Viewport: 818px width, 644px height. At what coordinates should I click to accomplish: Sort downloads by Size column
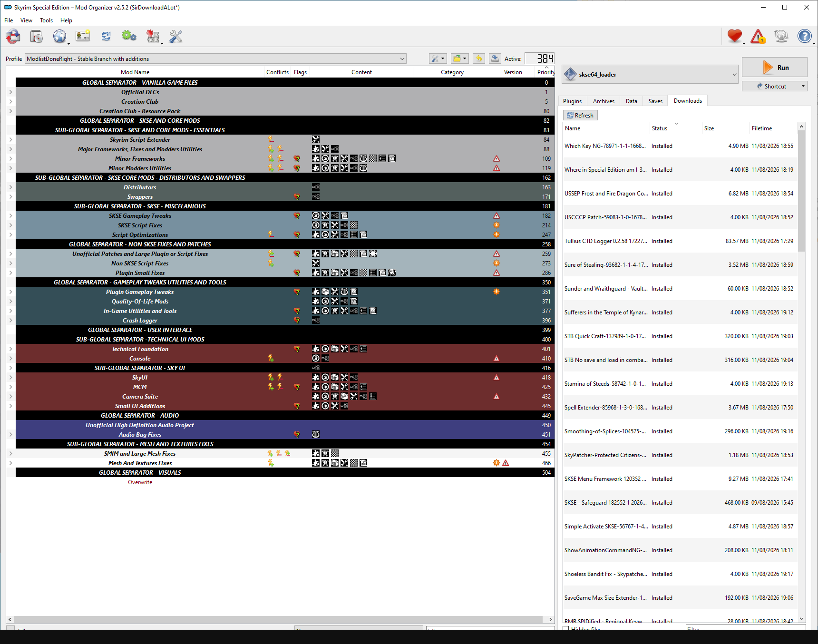(725, 128)
